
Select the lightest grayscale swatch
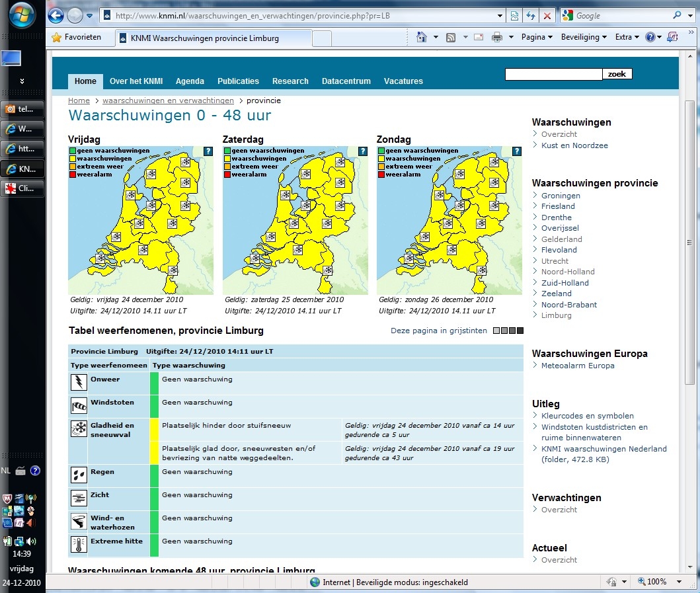click(x=496, y=331)
